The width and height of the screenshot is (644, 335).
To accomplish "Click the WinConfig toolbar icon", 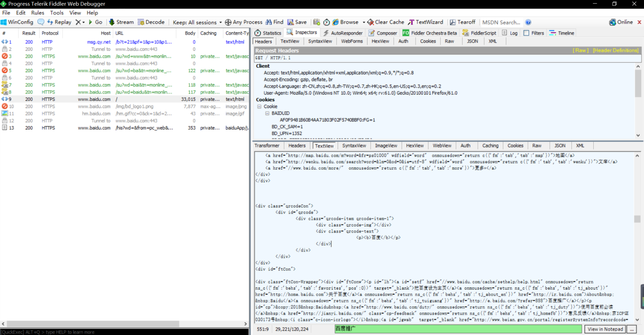I will 4,22.
